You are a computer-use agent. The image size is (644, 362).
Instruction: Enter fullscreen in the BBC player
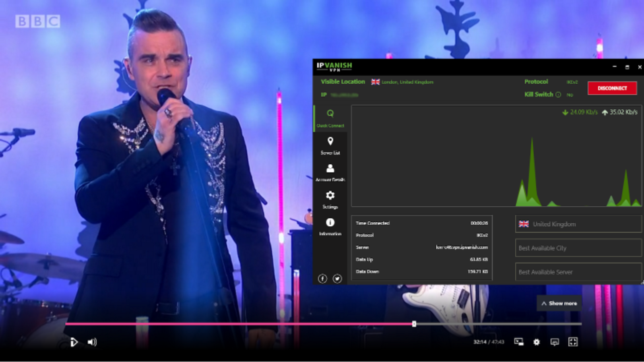(x=573, y=342)
